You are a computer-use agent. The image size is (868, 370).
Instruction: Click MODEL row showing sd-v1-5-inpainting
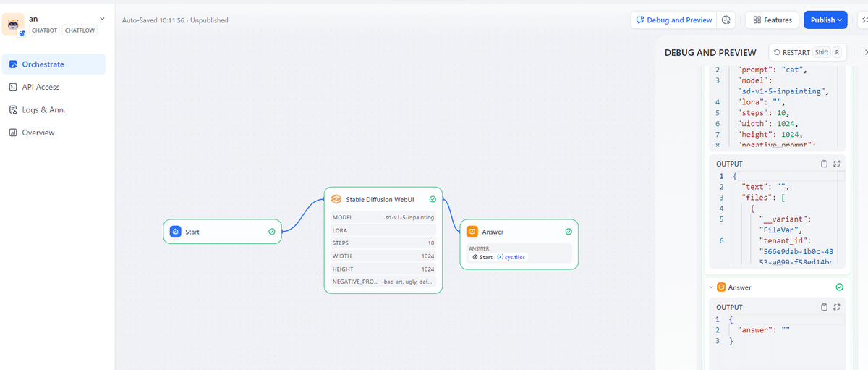pos(383,217)
